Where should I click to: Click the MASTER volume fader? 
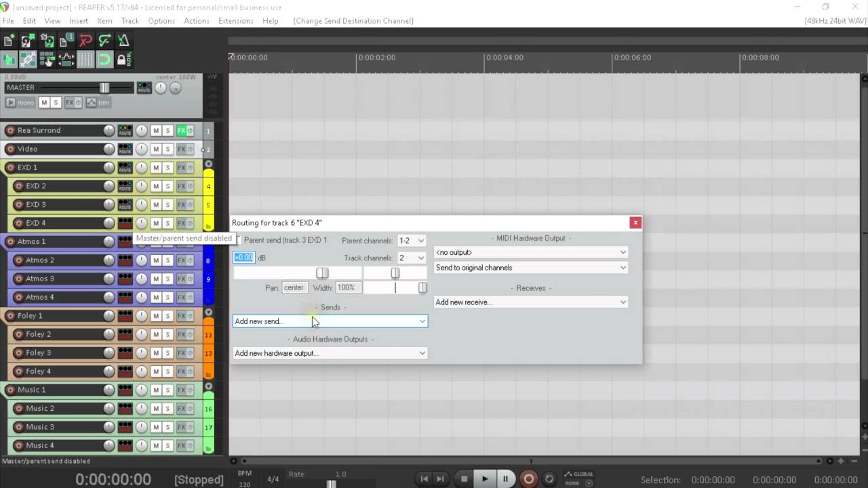104,87
